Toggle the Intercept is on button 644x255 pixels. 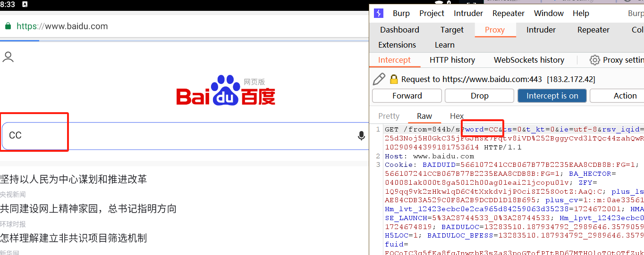click(x=552, y=96)
